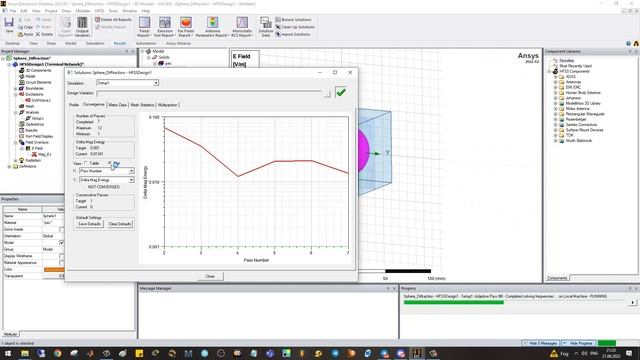640x360 pixels.
Task: Toggle the Material Appearance checkbox
Action: click(x=62, y=262)
